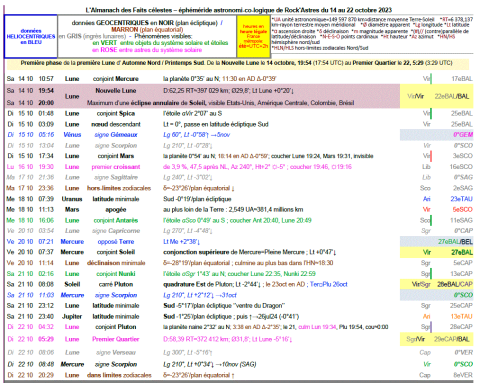
Task: Select 'conjoint Mercure' in the 10:57 row
Action: click(x=116, y=79)
